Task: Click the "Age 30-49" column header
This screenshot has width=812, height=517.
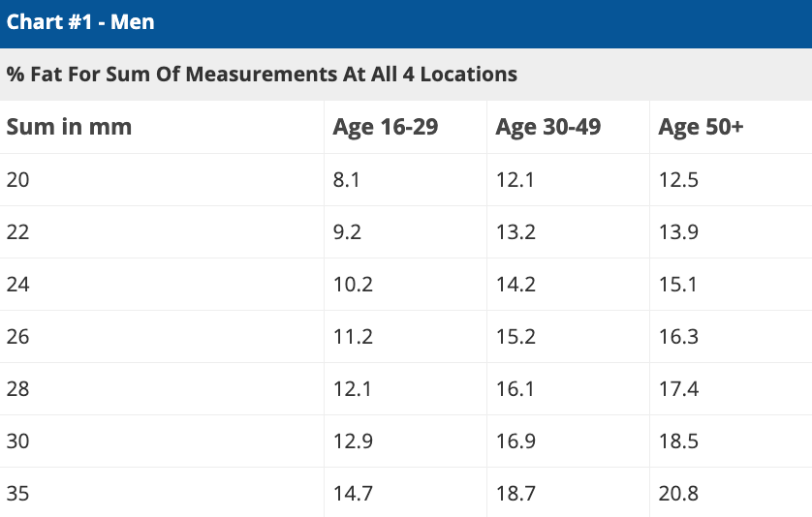Action: [548, 127]
